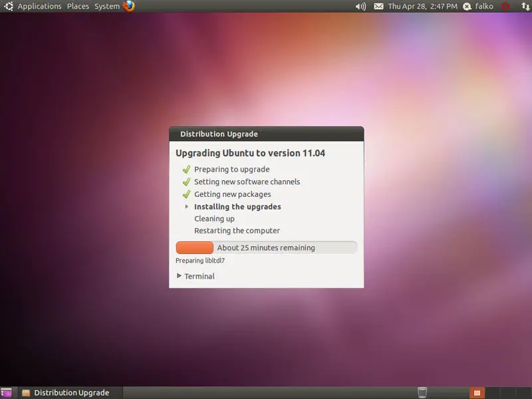Open the clock showing Thu Apr 28

click(422, 7)
